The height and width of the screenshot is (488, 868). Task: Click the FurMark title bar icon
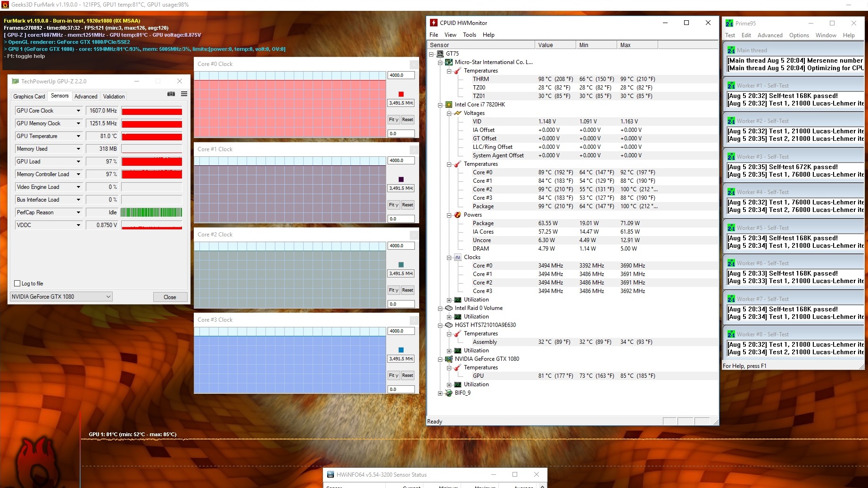point(5,5)
